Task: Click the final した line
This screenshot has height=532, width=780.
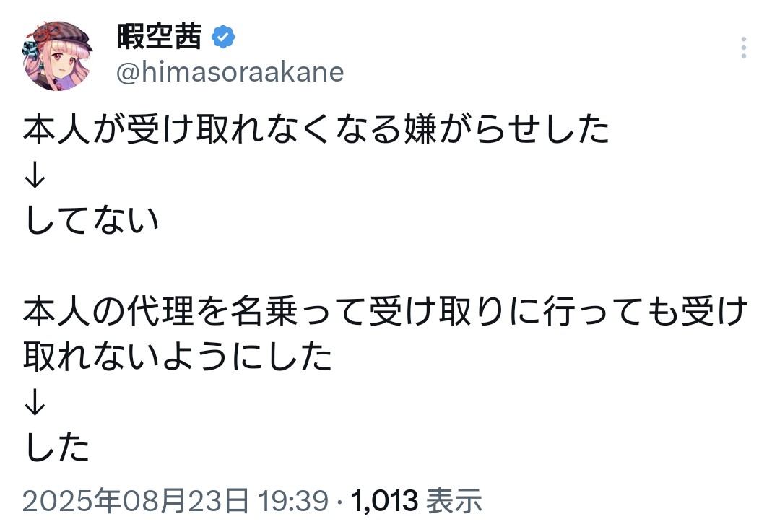Action: pyautogui.click(x=57, y=447)
